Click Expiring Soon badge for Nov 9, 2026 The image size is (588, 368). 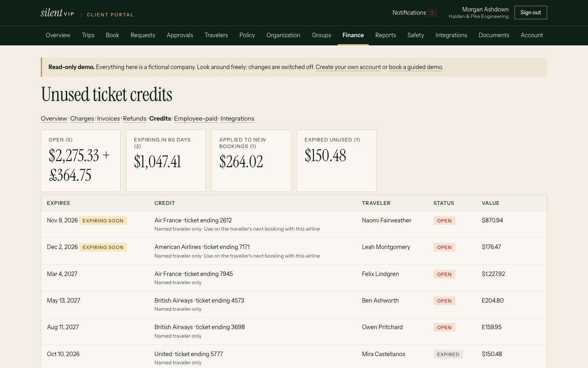click(103, 221)
